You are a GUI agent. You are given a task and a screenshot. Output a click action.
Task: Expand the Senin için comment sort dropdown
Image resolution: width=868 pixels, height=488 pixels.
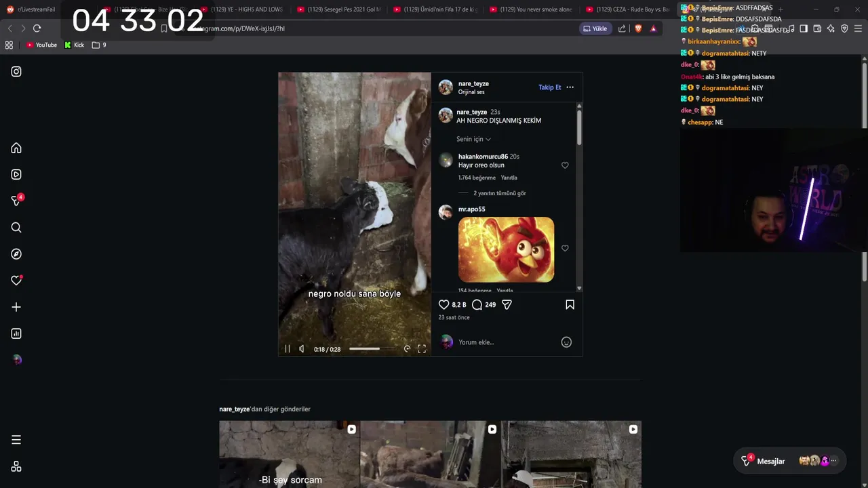tap(473, 139)
